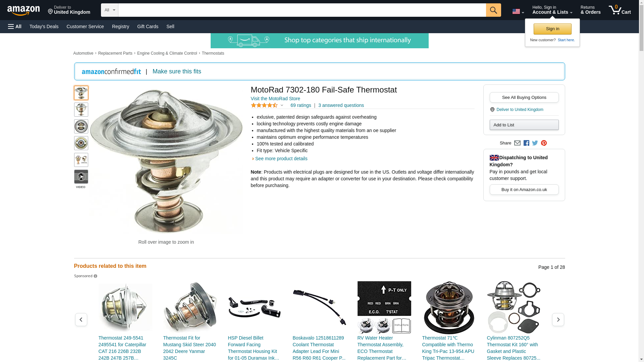The image size is (644, 362).
Task: Share product on Facebook icon
Action: (x=526, y=143)
